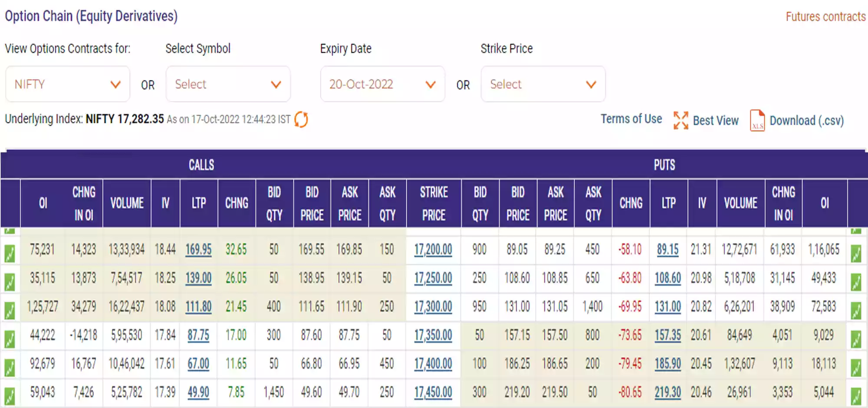The width and height of the screenshot is (868, 408).
Task: Open calls chart icon in 17,300.00 row
Action: coord(10,311)
